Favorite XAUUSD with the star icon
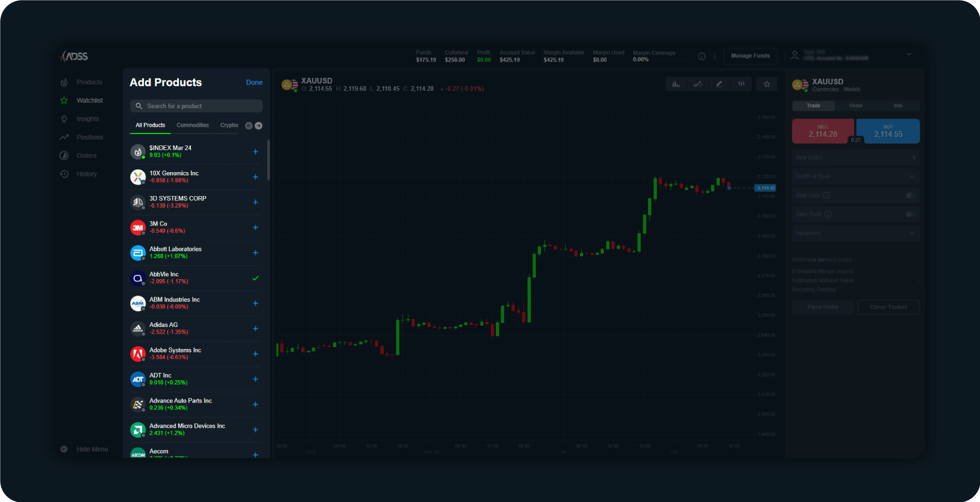 [x=767, y=84]
